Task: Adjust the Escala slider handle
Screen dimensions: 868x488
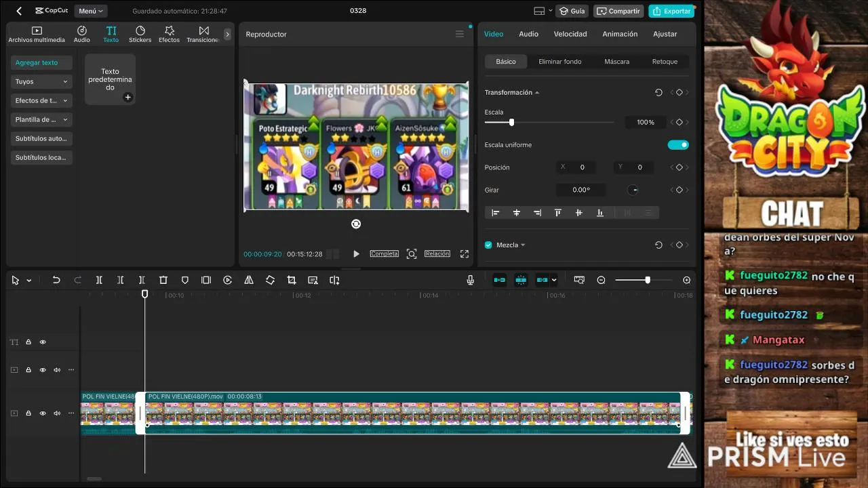Action: 511,122
